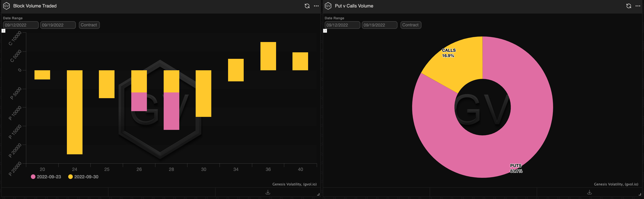The height and width of the screenshot is (199, 644).
Task: Toggle the 2022-09-23 legend series
Action: (46, 177)
